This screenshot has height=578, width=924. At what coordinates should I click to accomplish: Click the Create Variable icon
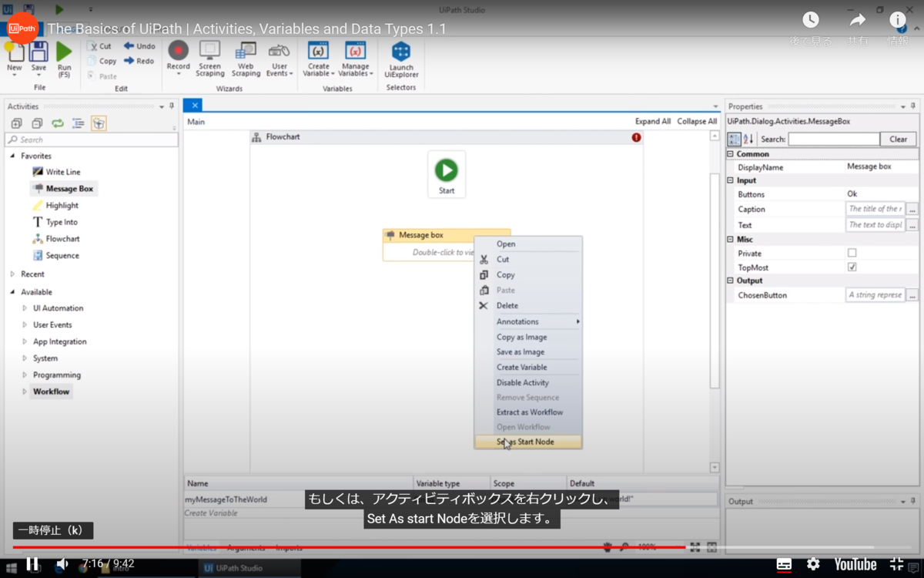click(x=318, y=52)
